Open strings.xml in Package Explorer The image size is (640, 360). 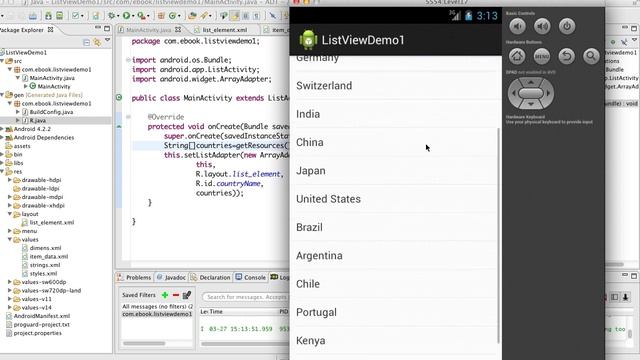(x=44, y=265)
